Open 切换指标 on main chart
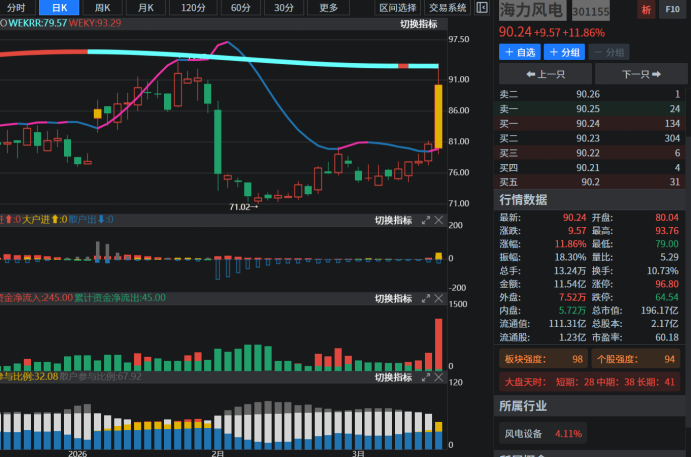Screen dimensions: 691x457 (418, 24)
